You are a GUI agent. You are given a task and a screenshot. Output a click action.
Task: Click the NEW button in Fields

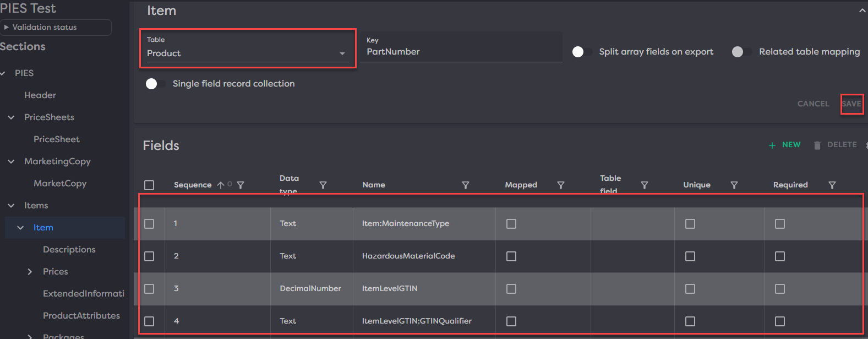click(785, 145)
